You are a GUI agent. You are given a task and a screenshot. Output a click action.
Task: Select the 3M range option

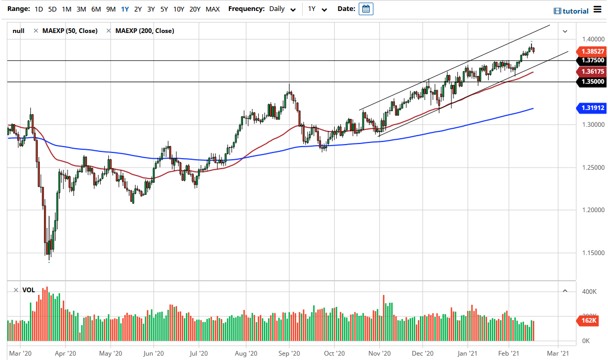click(81, 9)
